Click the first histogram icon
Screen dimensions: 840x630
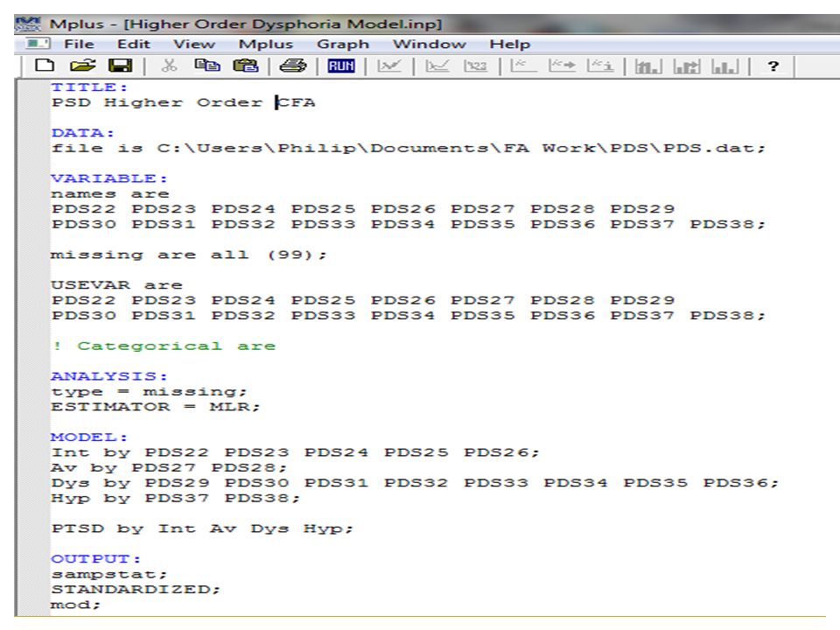(647, 66)
